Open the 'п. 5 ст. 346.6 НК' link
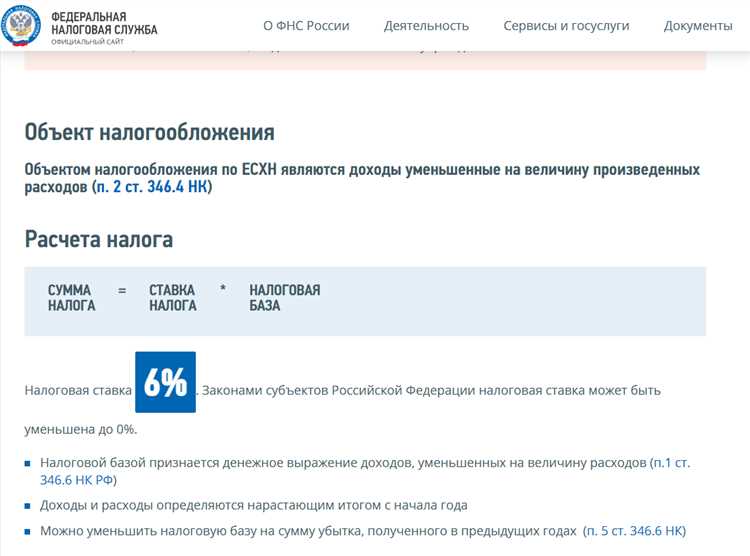The height and width of the screenshot is (556, 750). [635, 531]
